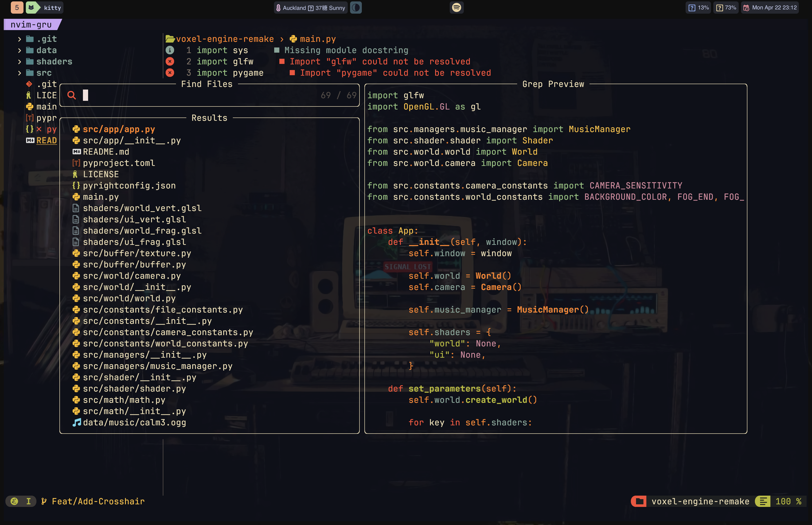Click the mode indicator I in statusline
This screenshot has height=525, width=812.
click(x=29, y=501)
